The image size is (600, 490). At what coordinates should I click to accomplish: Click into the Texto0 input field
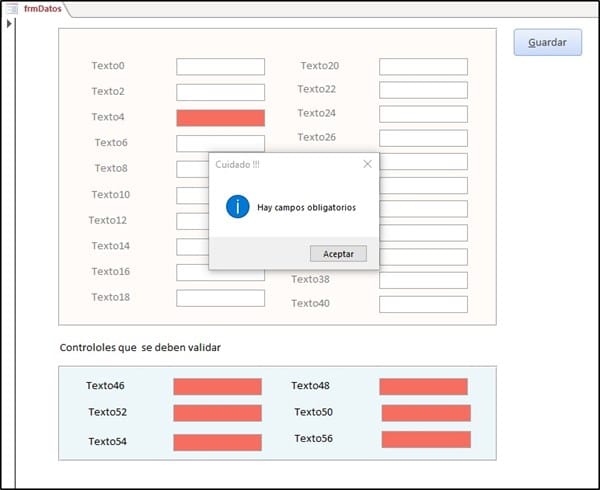point(220,67)
